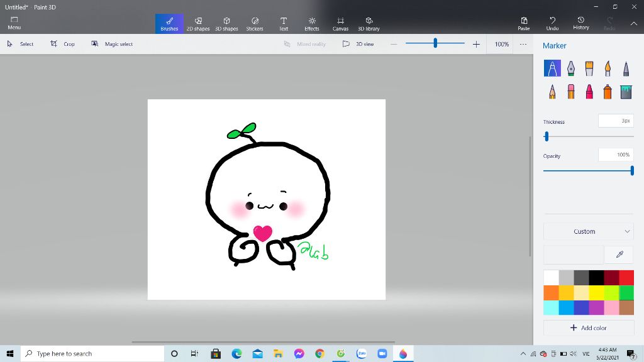Open the 3D shapes tab
Screen dimensions: 644x362
pos(226,23)
